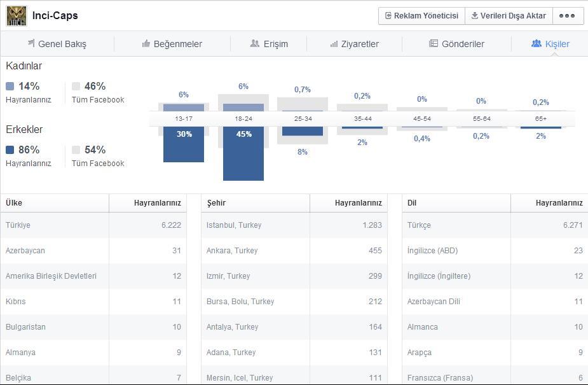Image resolution: width=588 pixels, height=385 pixels.
Task: Click the Inci-Caps page name
Action: click(55, 15)
